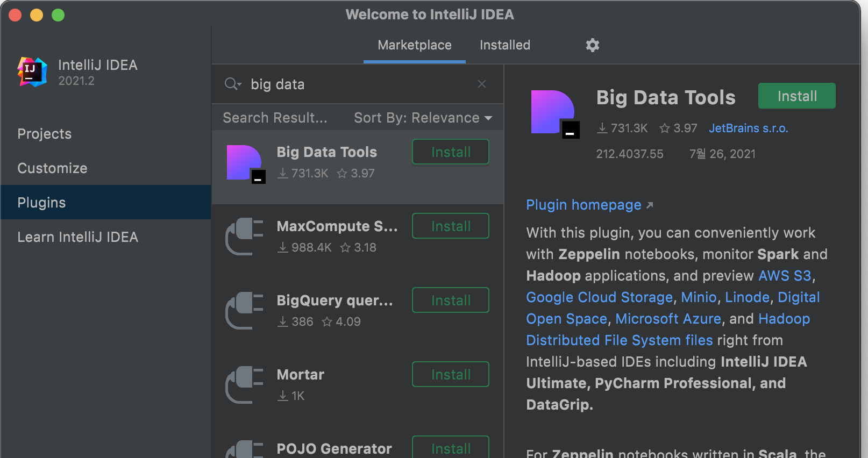
Task: Select Big Data Tools plugin title
Action: pos(327,152)
